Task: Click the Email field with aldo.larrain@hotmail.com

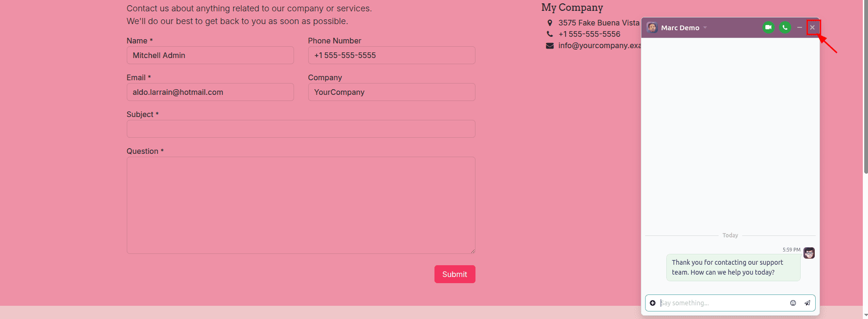Action: click(x=210, y=92)
